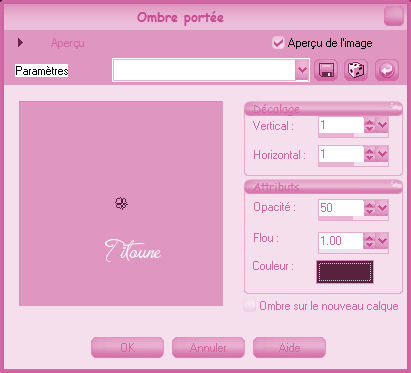
Task: Collapse the Décalage group header
Action: tap(323, 109)
